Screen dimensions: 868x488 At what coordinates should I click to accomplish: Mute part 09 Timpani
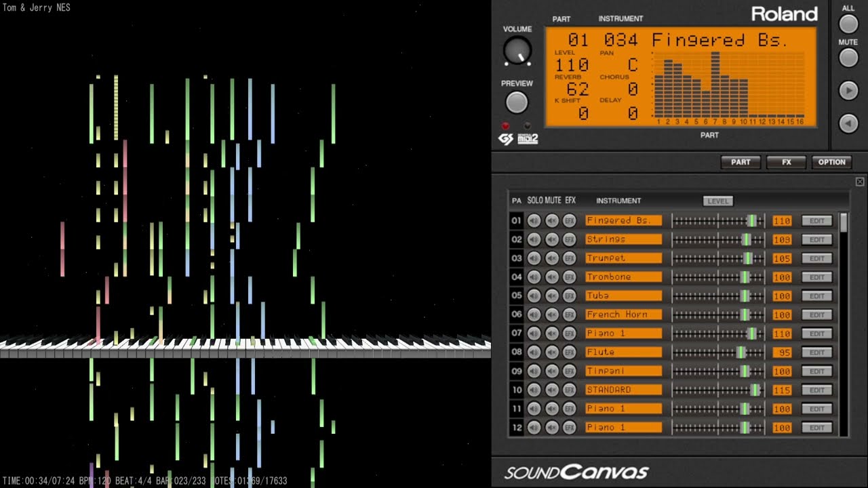552,371
